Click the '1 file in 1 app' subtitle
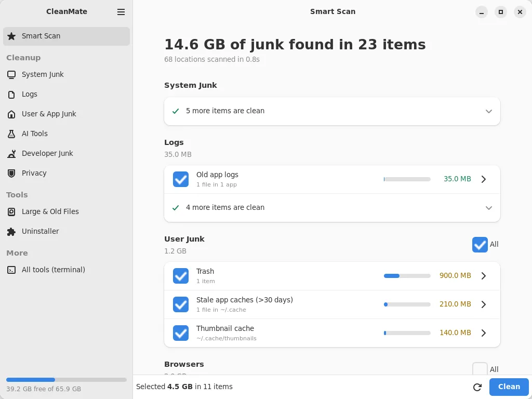The width and height of the screenshot is (532, 399). click(217, 185)
